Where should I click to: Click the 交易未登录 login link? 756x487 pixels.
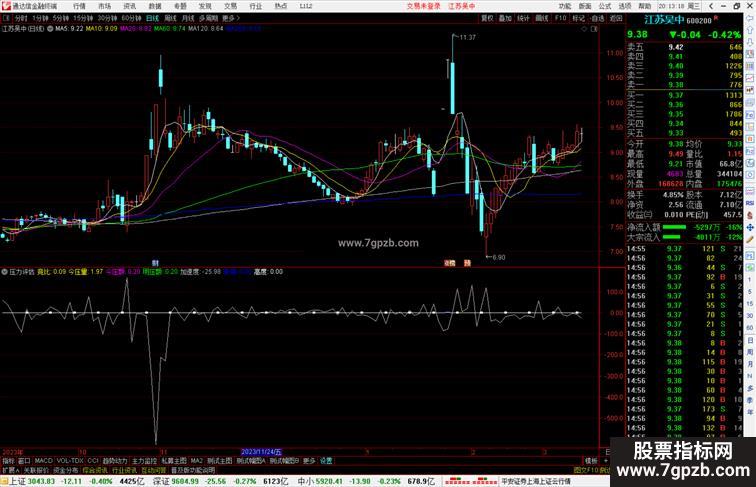(423, 6)
